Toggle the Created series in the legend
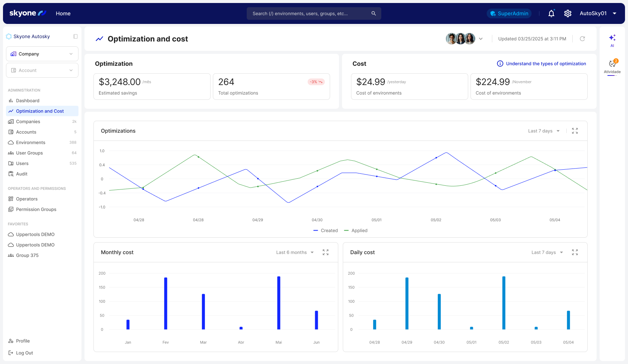 pyautogui.click(x=325, y=230)
